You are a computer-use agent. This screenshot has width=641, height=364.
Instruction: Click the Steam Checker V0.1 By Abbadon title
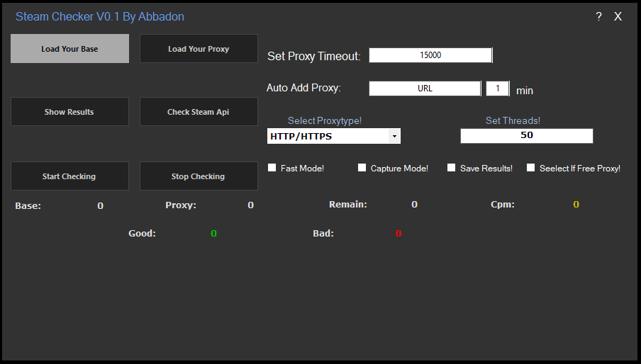pyautogui.click(x=100, y=16)
